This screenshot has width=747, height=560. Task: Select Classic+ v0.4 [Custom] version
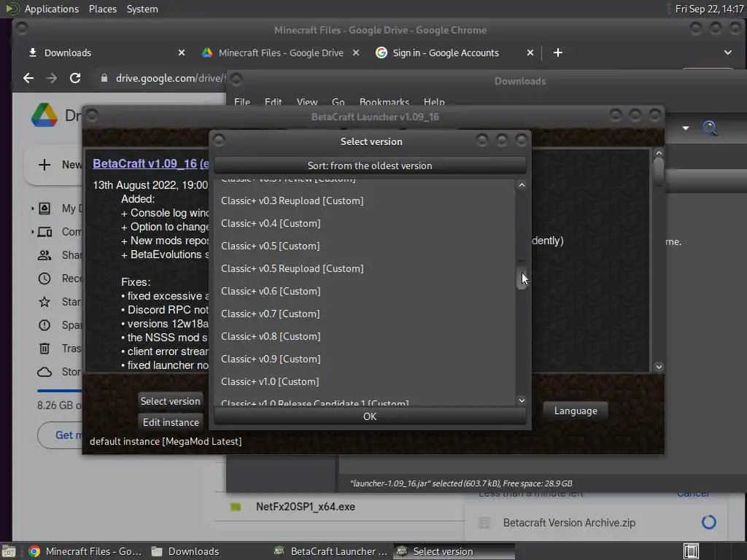tap(365, 223)
